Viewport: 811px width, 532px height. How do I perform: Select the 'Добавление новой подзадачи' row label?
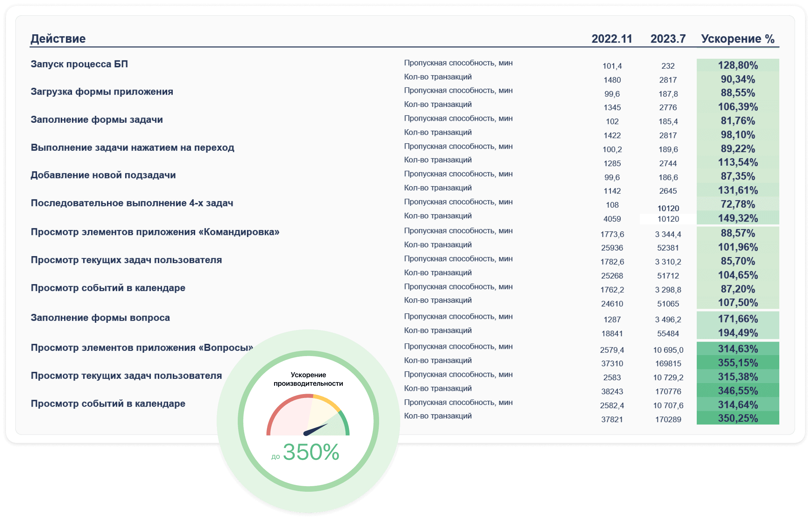tap(103, 175)
